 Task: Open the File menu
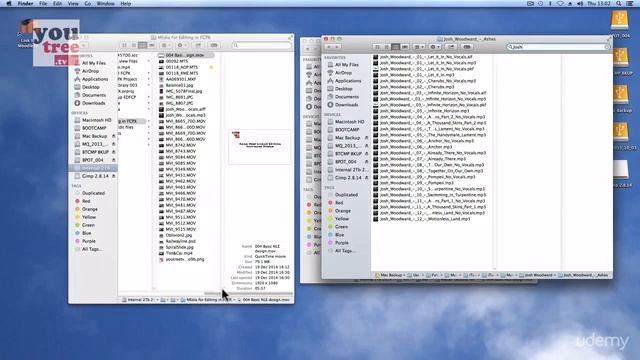43,4
